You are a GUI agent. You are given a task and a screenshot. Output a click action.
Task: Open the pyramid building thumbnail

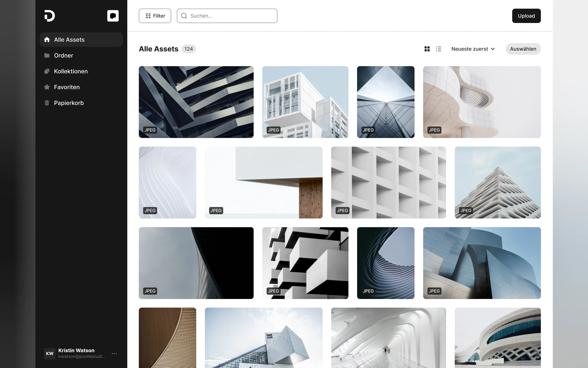coord(497,182)
